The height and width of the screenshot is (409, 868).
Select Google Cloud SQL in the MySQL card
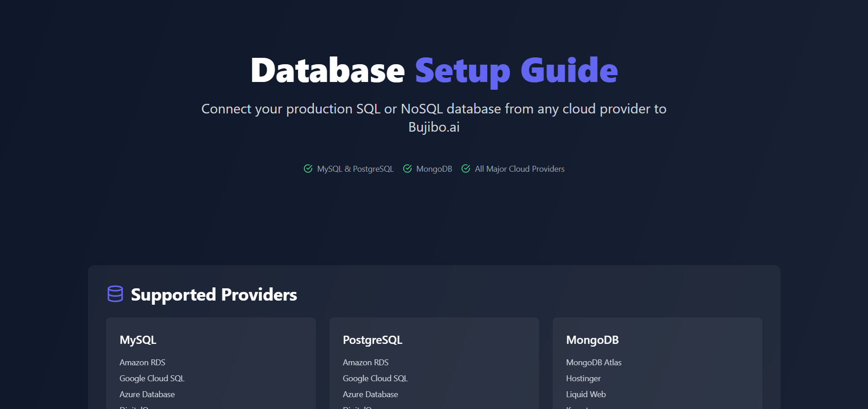pyautogui.click(x=152, y=378)
